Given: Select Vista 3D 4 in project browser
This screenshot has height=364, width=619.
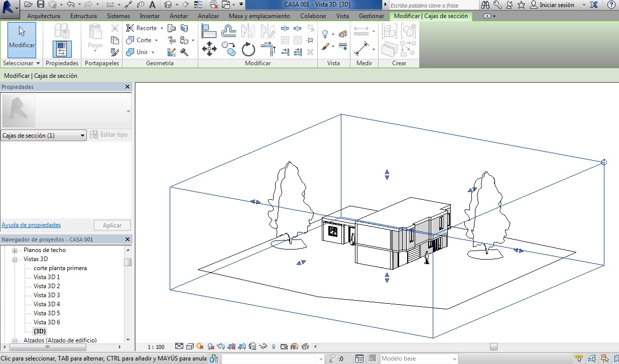Looking at the screenshot, I should (47, 304).
